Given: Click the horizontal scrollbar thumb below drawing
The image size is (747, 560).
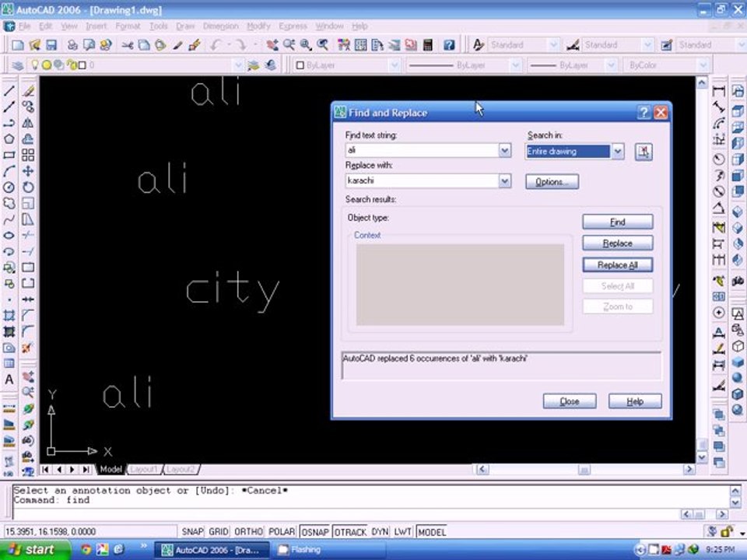Looking at the screenshot, I should pos(584,470).
